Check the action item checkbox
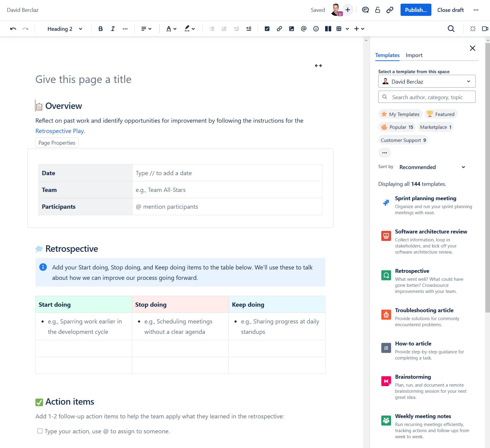490x448 pixels. pos(40,431)
